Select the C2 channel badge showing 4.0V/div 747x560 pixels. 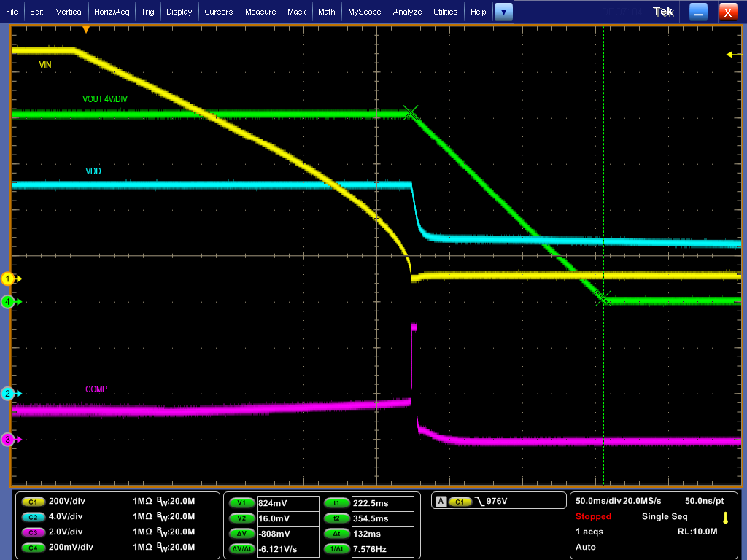pos(32,518)
